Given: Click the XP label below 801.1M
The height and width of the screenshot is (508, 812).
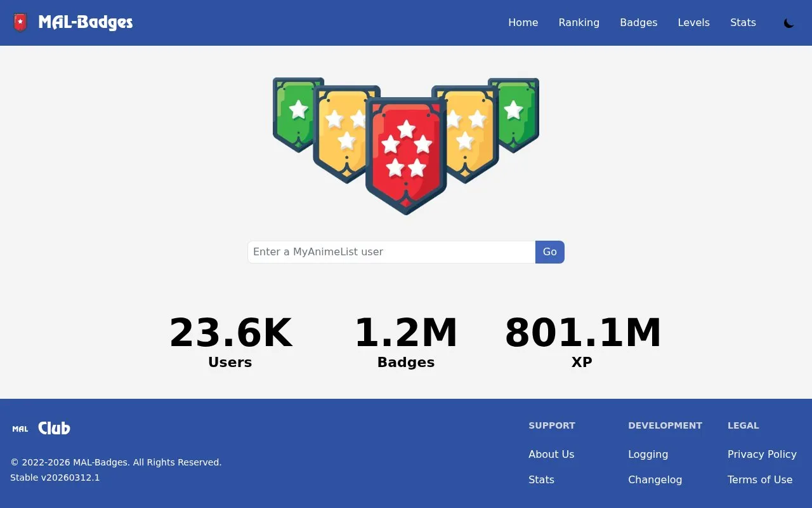Looking at the screenshot, I should [x=582, y=362].
